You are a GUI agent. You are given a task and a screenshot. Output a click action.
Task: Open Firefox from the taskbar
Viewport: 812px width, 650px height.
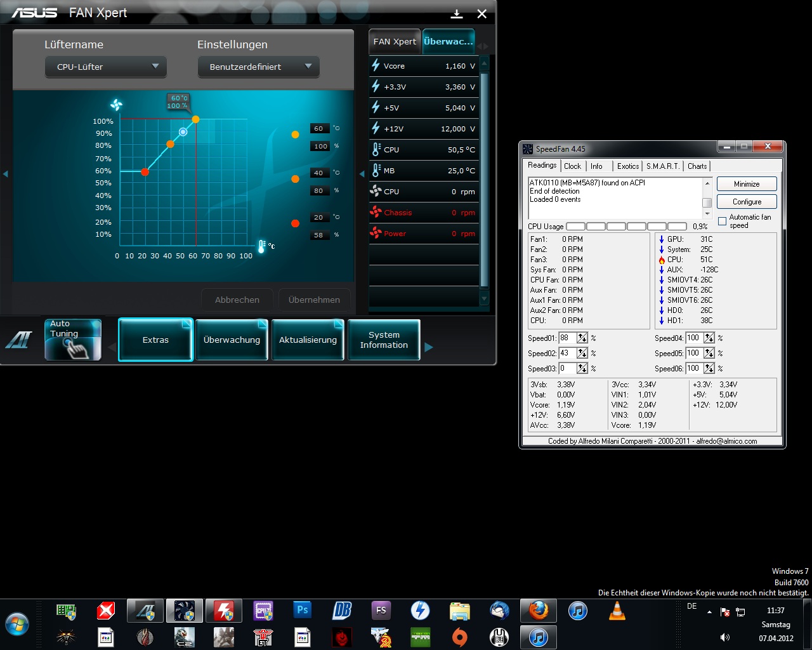(539, 611)
